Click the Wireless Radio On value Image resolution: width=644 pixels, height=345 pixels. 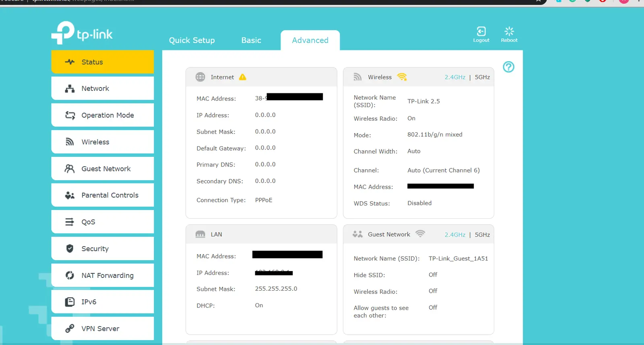(x=411, y=118)
